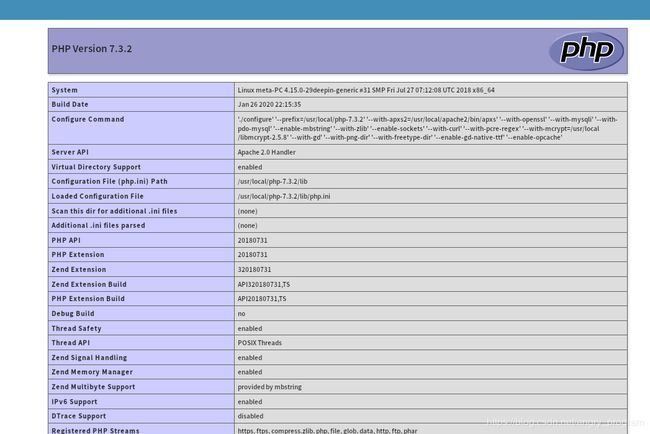Select the 'Zend Memory Manager' label
This screenshot has height=434, width=650.
[92, 372]
